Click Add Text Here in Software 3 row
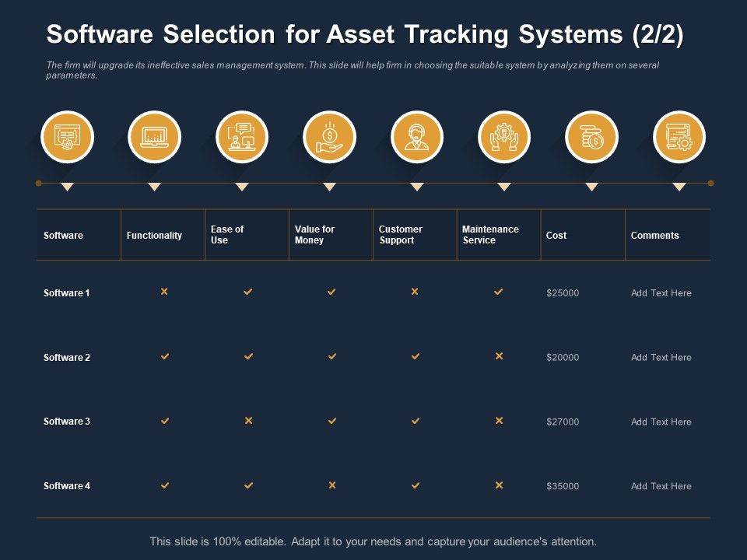The height and width of the screenshot is (560, 747). [x=661, y=422]
